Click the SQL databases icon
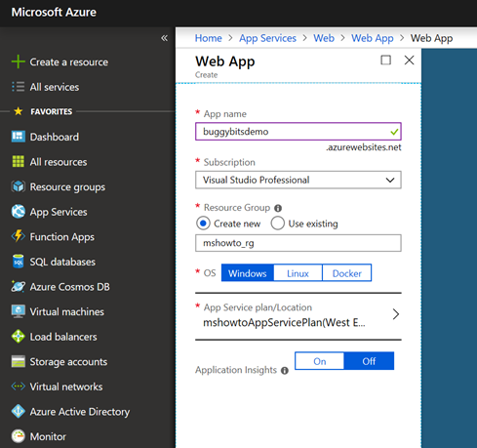 19,262
